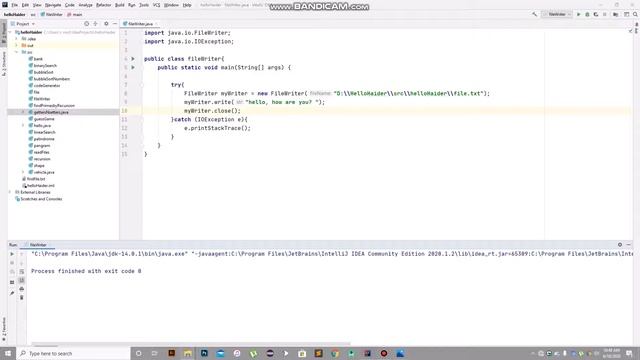Hide the Run panel with minus icon

(629, 245)
